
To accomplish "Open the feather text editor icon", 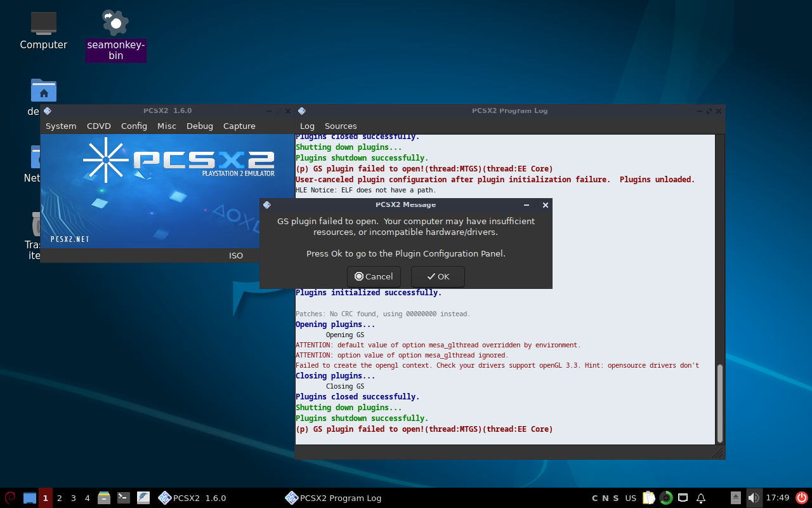I will pos(143,498).
